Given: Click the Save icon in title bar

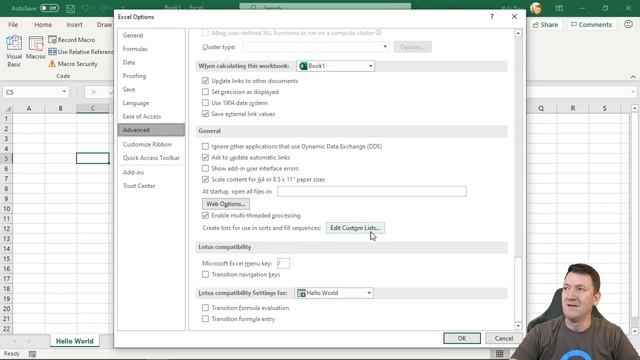Looking at the screenshot, I should pyautogui.click(x=70, y=8).
